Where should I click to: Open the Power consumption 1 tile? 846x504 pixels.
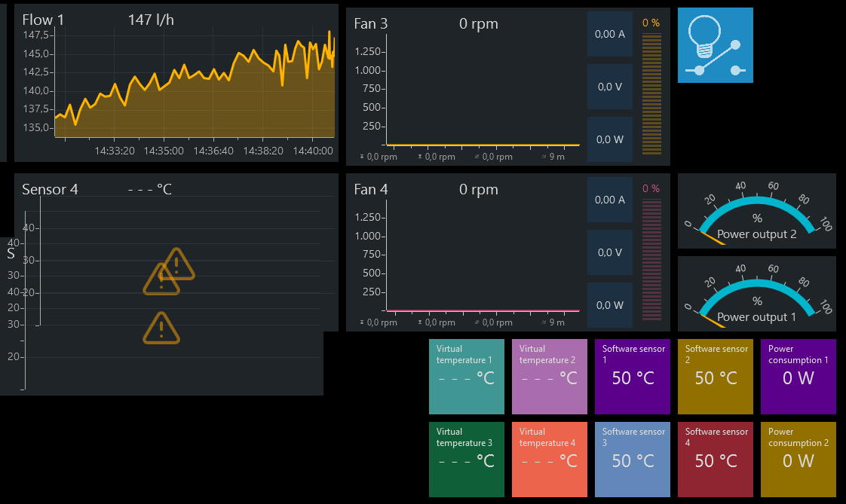(x=798, y=377)
